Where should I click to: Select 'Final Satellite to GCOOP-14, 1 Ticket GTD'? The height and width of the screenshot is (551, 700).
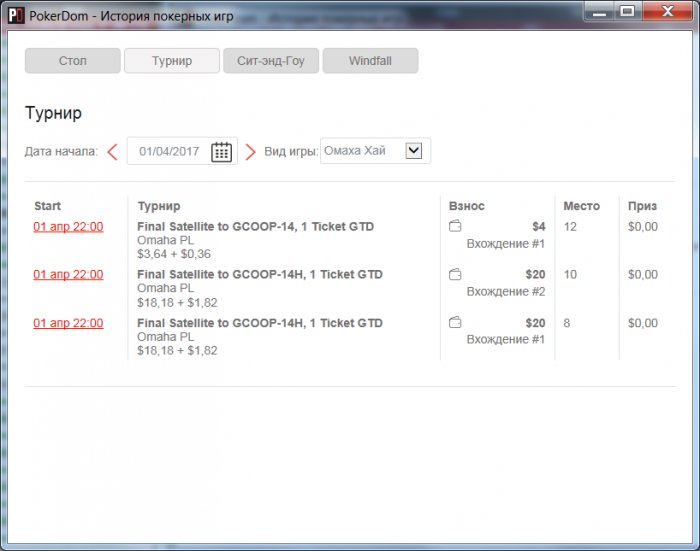coord(255,226)
